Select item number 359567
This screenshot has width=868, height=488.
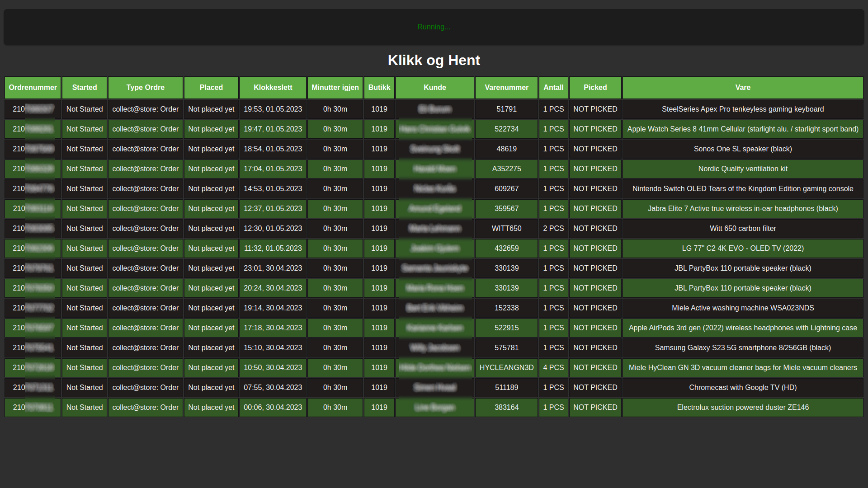506,209
